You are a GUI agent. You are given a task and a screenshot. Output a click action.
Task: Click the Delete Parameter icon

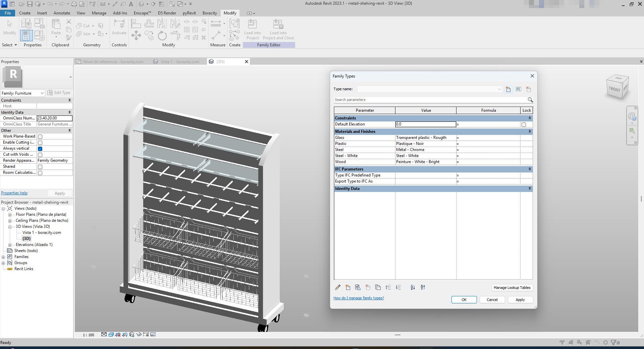pos(368,287)
